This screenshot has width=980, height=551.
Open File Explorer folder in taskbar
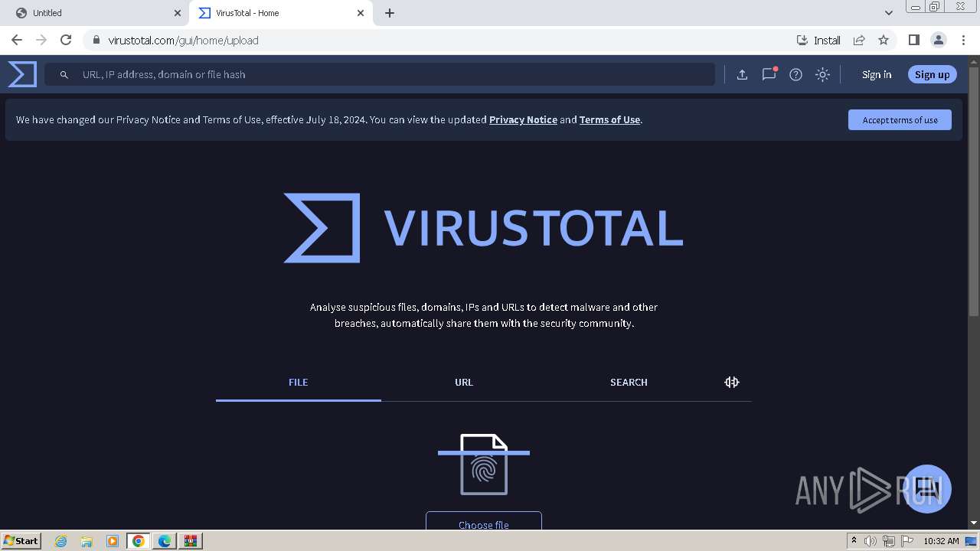[87, 541]
